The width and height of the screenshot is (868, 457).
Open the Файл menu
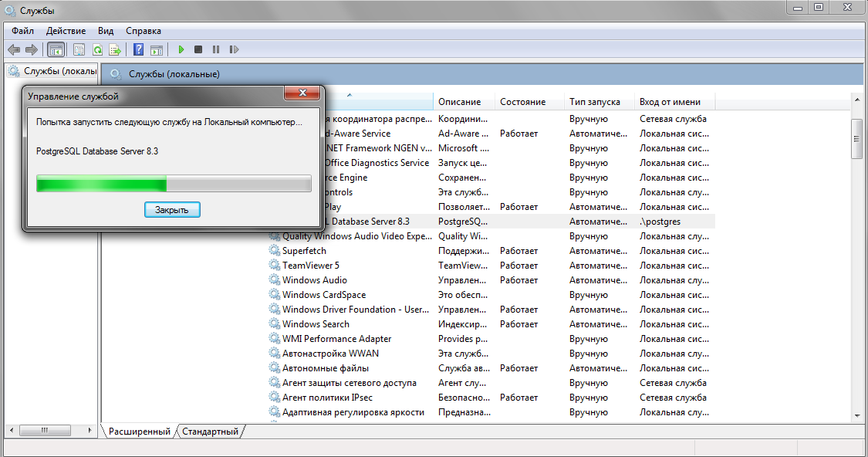pos(22,31)
